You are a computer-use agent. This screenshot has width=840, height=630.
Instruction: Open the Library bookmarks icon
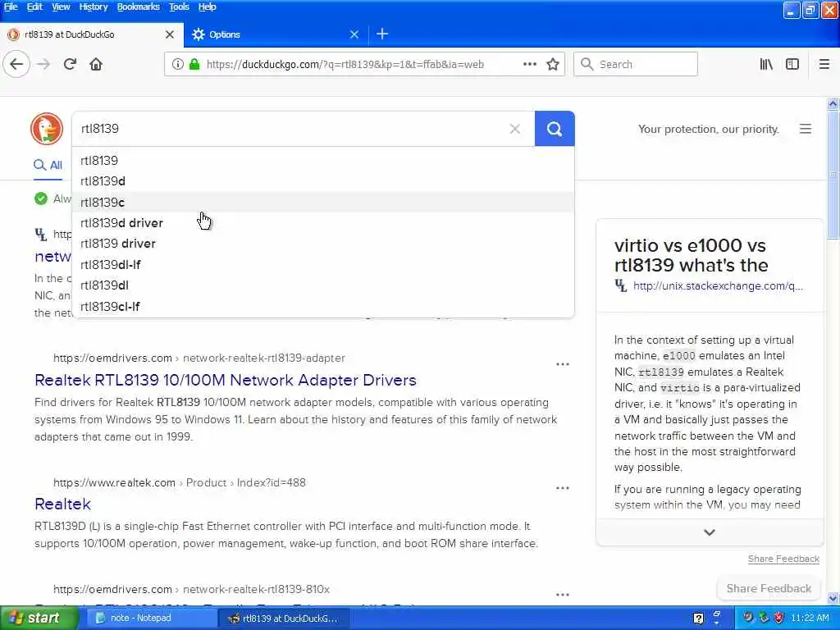[766, 64]
